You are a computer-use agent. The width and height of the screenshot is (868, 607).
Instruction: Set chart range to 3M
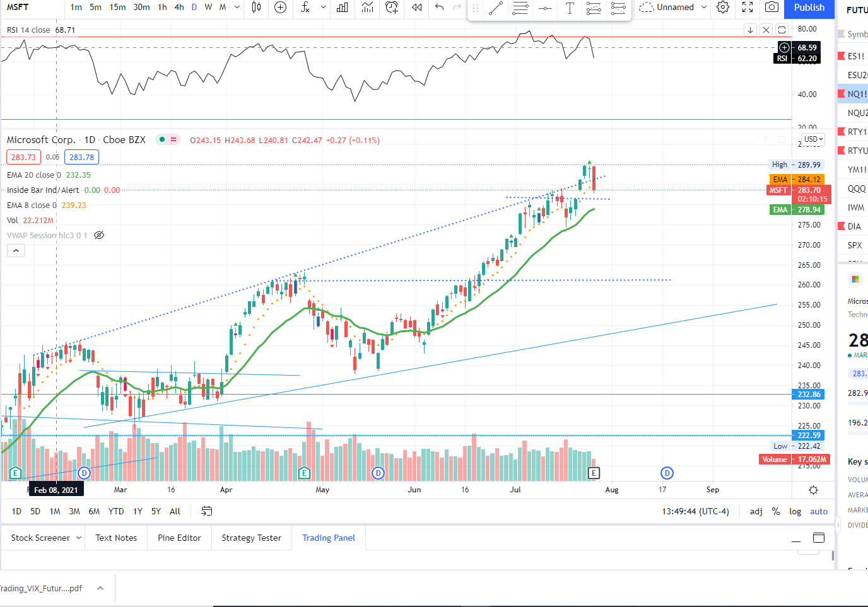point(74,512)
